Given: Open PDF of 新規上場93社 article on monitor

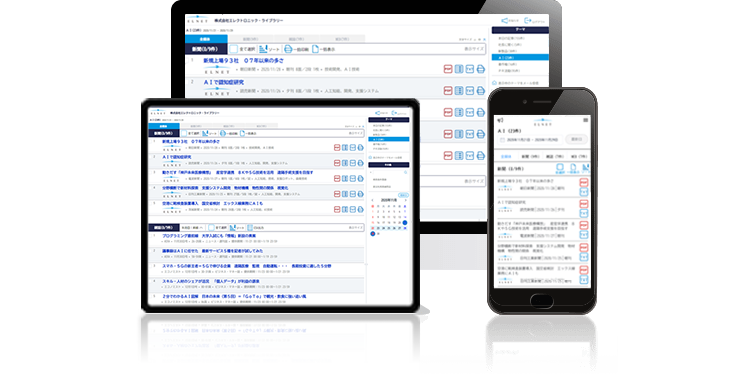Looking at the screenshot, I should (448, 69).
